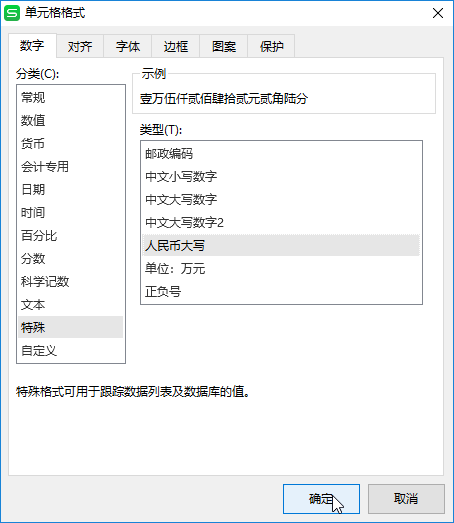Open the 字体 tab

coord(128,46)
